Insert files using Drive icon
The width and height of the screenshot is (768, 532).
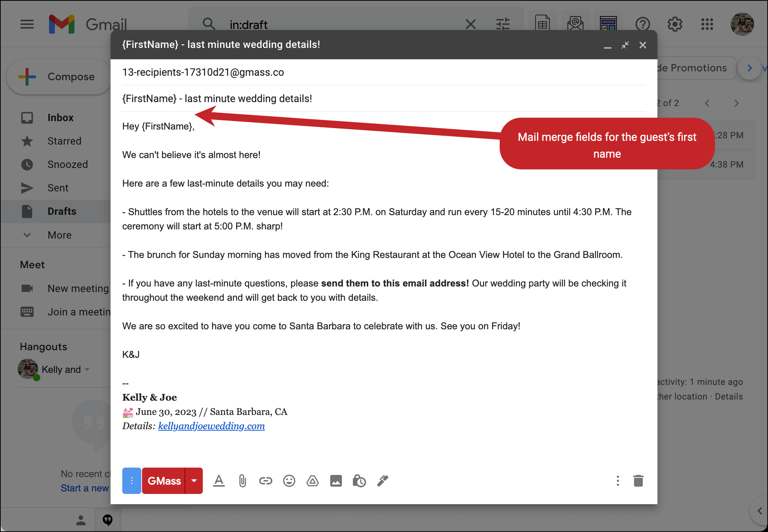[x=313, y=481]
